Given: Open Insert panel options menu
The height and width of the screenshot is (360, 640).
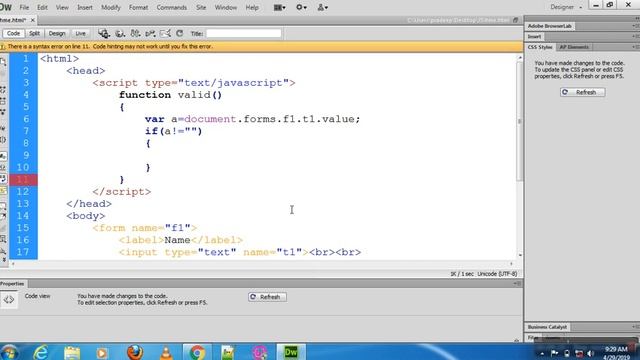Looking at the screenshot, I should click(636, 37).
